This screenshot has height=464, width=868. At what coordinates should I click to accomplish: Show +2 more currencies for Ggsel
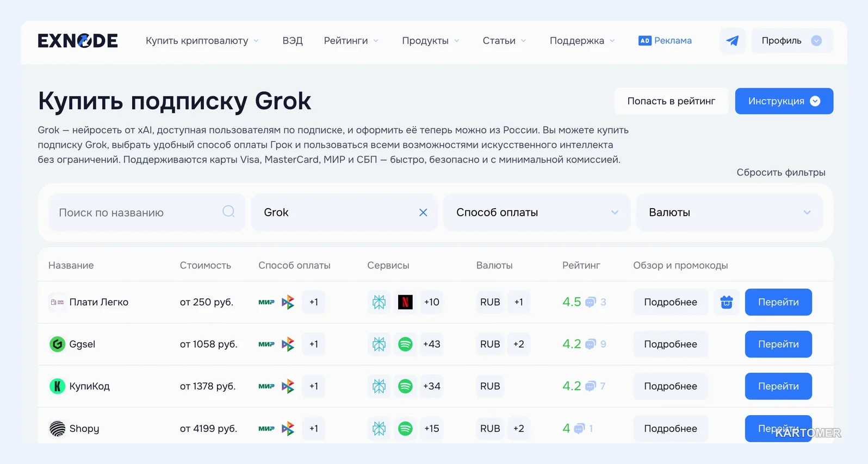[x=519, y=344]
